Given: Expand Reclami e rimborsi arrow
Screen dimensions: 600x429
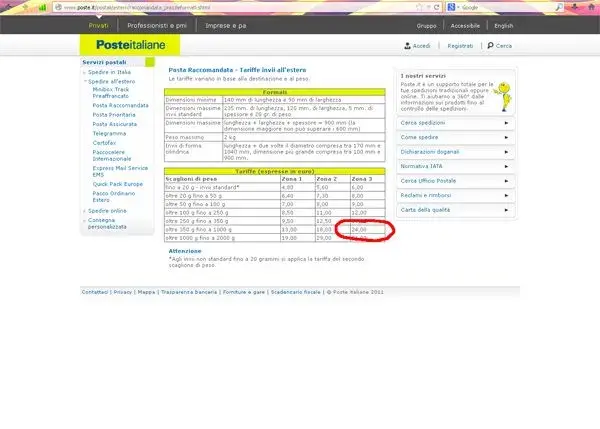Looking at the screenshot, I should pos(506,196).
